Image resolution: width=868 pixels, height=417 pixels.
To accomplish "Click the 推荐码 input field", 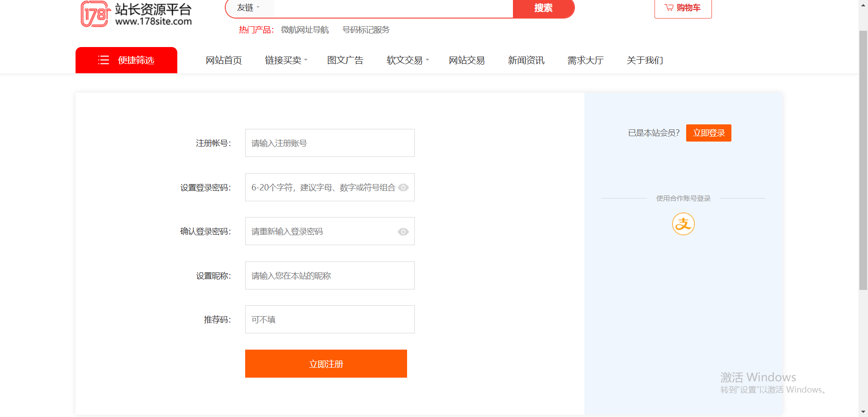I will [x=330, y=319].
